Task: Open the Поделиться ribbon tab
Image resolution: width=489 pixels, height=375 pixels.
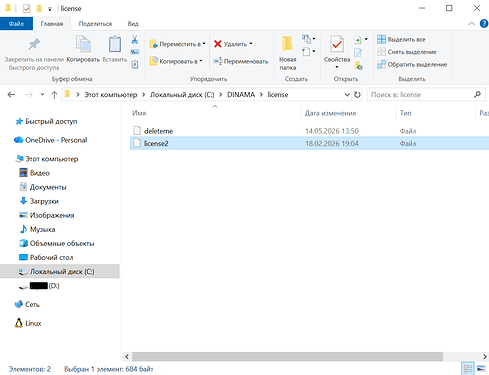Action: click(x=95, y=24)
